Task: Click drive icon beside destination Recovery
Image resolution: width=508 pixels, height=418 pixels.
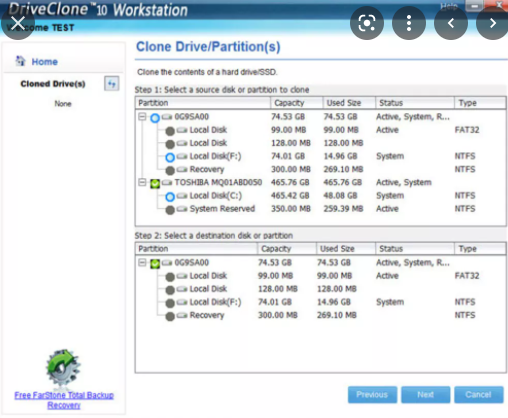Action: [182, 315]
